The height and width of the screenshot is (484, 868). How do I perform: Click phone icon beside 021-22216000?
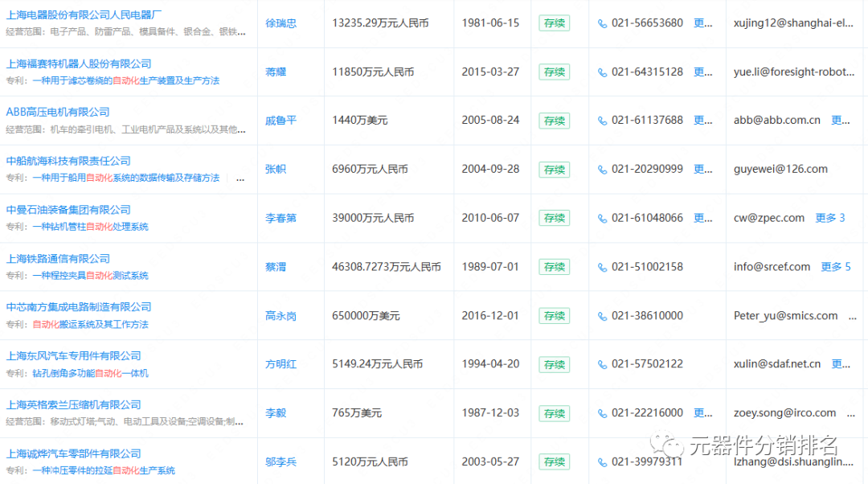602,414
